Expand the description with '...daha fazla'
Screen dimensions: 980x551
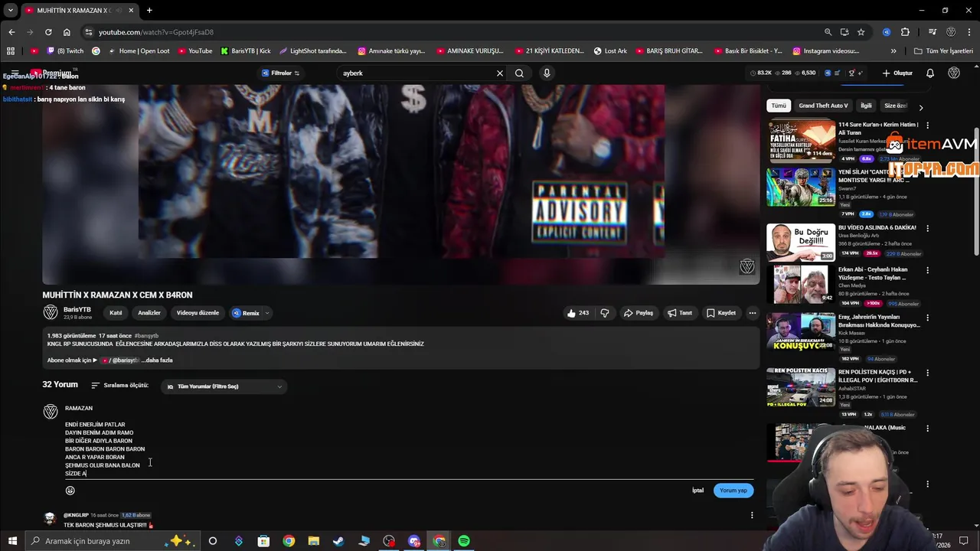point(158,360)
